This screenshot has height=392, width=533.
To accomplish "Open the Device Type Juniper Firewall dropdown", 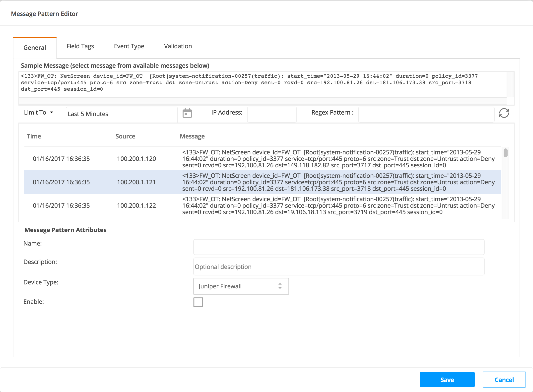I will point(241,286).
